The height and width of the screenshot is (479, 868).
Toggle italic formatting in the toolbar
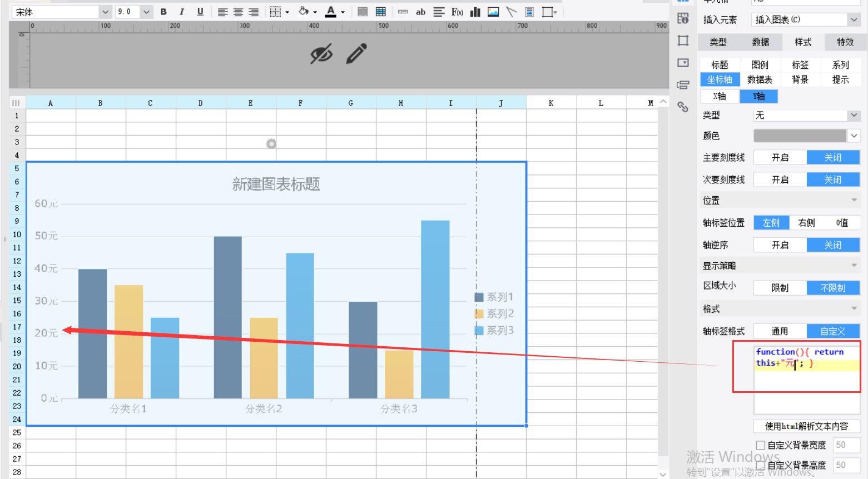point(181,12)
